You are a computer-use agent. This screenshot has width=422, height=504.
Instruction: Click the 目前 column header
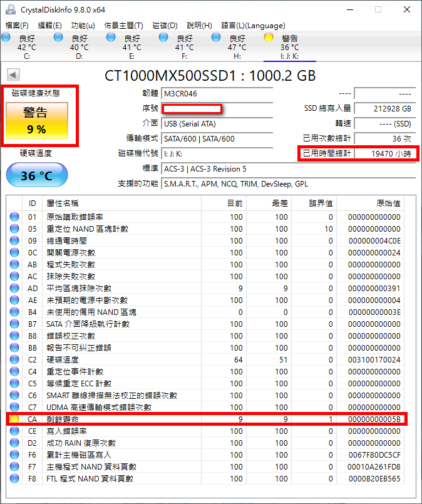(x=224, y=203)
